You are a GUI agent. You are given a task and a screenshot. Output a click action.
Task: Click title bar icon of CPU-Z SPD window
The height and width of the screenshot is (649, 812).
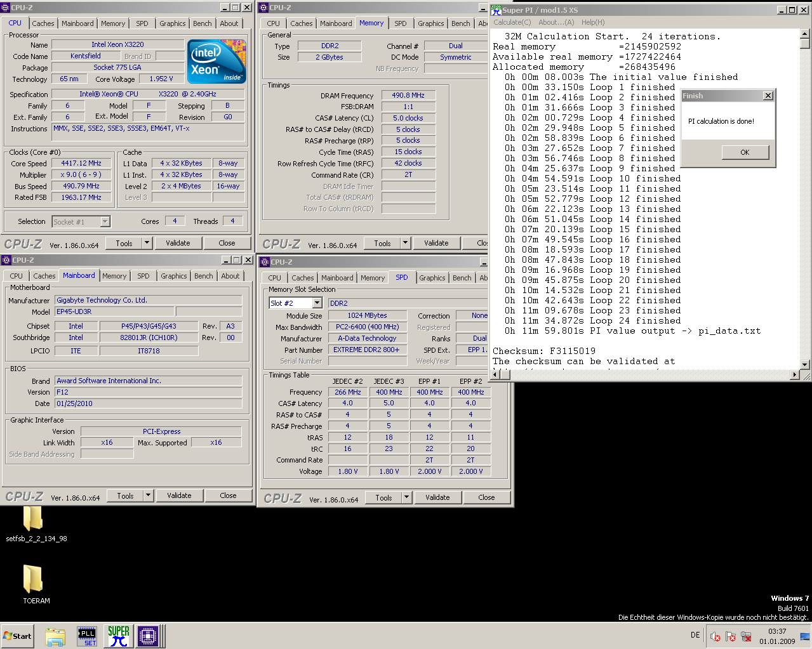pyautogui.click(x=265, y=262)
